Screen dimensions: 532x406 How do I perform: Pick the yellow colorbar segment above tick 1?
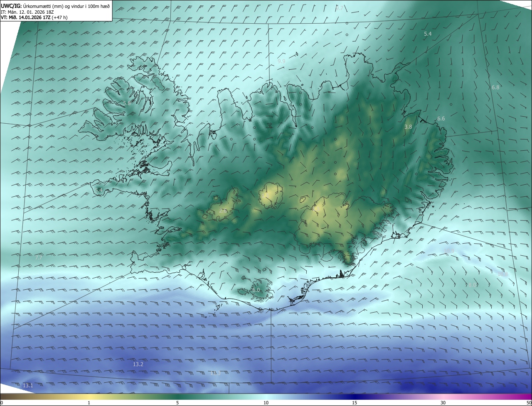click(89, 396)
